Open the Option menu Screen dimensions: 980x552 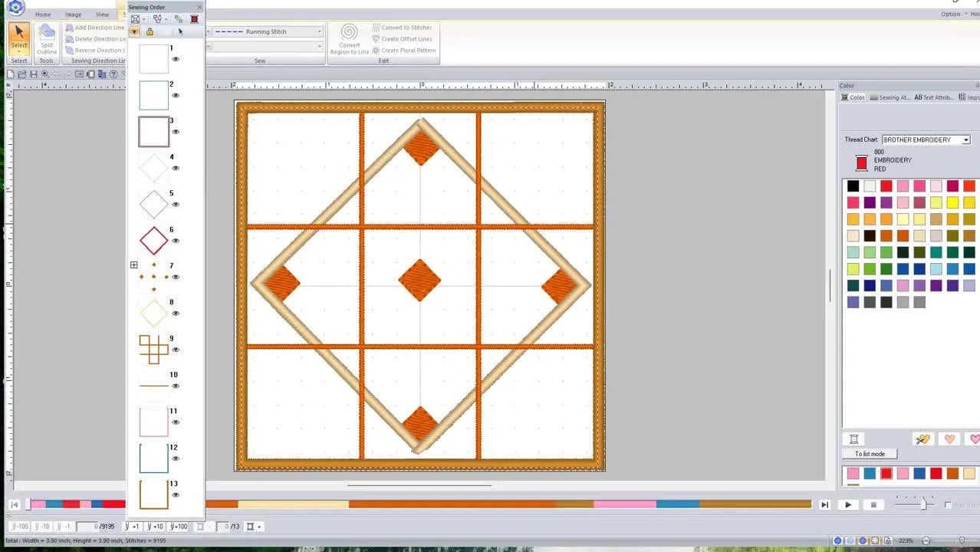pyautogui.click(x=951, y=14)
